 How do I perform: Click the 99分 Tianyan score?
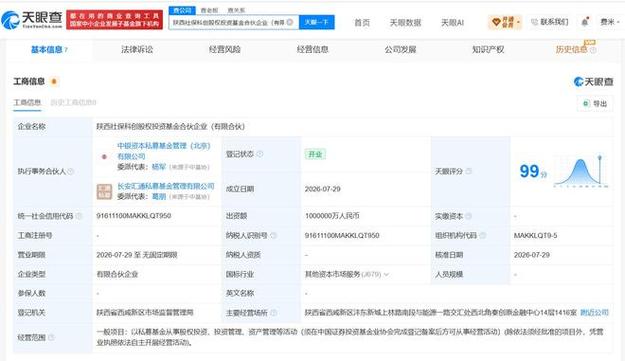pyautogui.click(x=533, y=171)
